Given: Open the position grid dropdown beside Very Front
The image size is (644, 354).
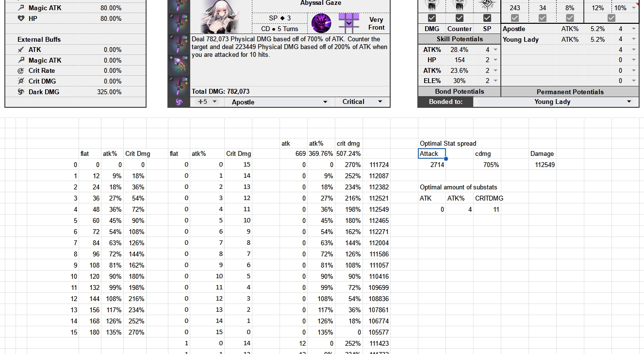Looking at the screenshot, I should [x=348, y=23].
